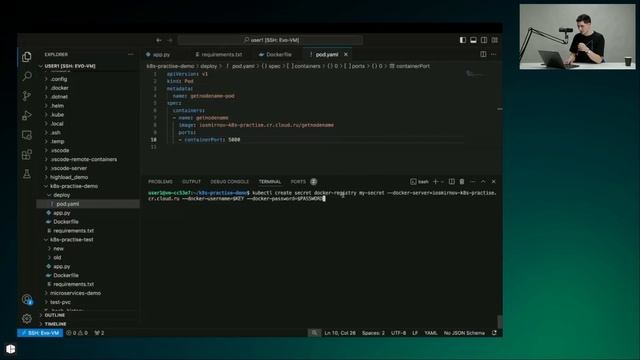The height and width of the screenshot is (360, 640).
Task: Split the editor to the right
Action: click(x=483, y=54)
